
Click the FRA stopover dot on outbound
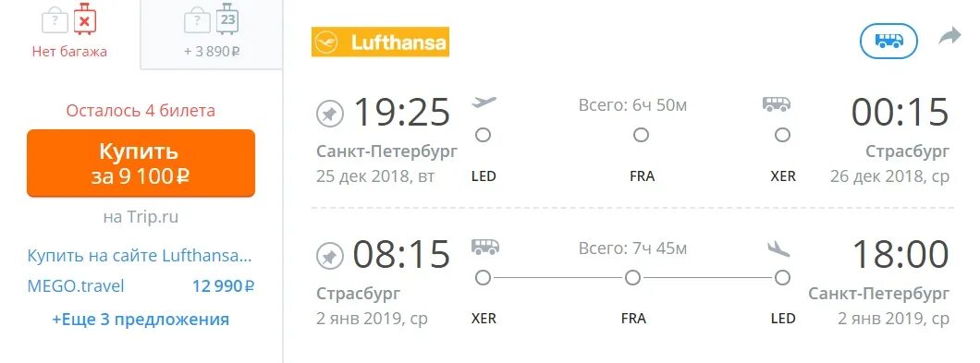641,134
